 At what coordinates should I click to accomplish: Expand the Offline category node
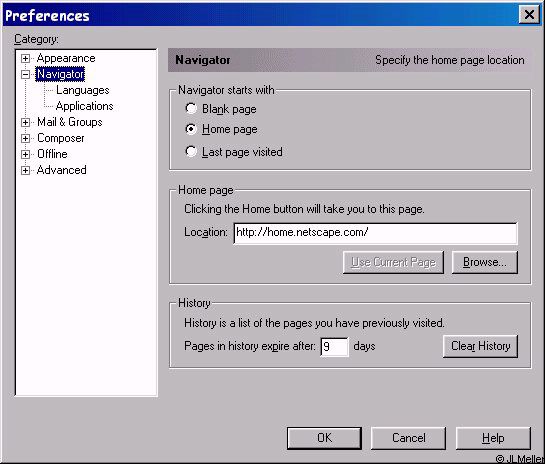[x=25, y=154]
